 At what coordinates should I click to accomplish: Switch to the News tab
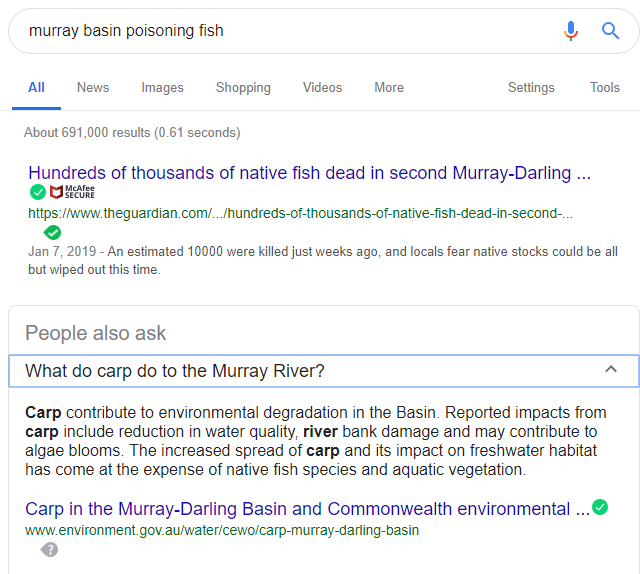(x=93, y=88)
